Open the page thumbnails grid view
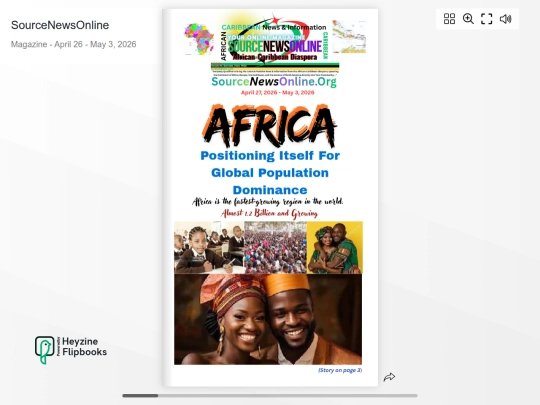 coord(449,19)
